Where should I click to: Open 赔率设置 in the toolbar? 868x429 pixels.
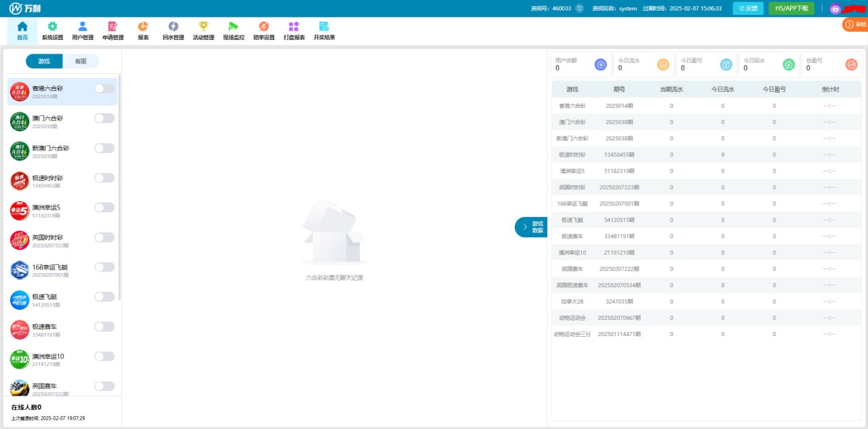[x=264, y=31]
